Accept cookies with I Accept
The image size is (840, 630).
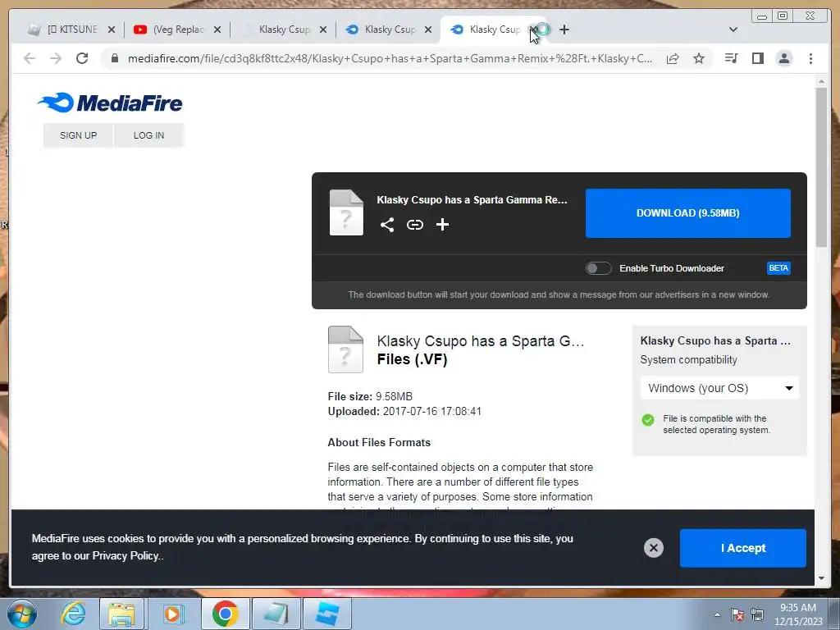tap(743, 548)
